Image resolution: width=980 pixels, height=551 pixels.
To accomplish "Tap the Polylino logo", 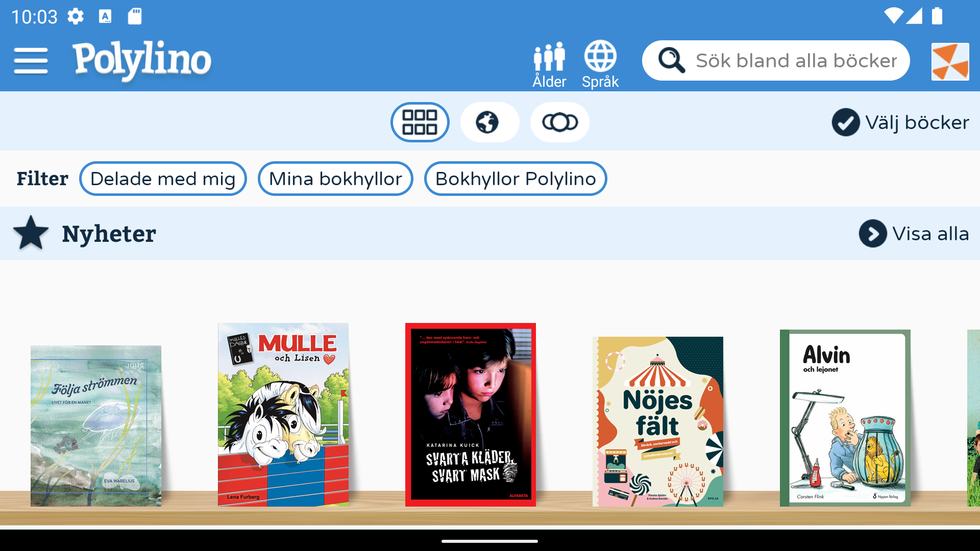I will click(141, 61).
